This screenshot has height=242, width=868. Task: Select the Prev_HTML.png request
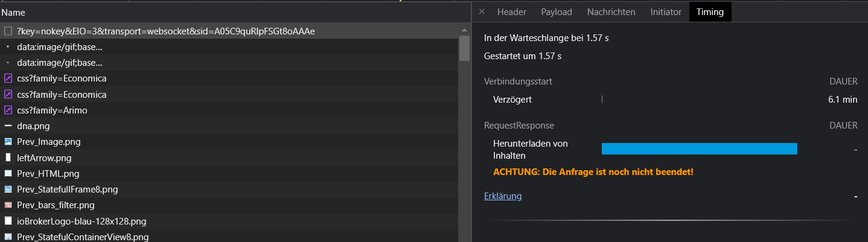point(229,174)
